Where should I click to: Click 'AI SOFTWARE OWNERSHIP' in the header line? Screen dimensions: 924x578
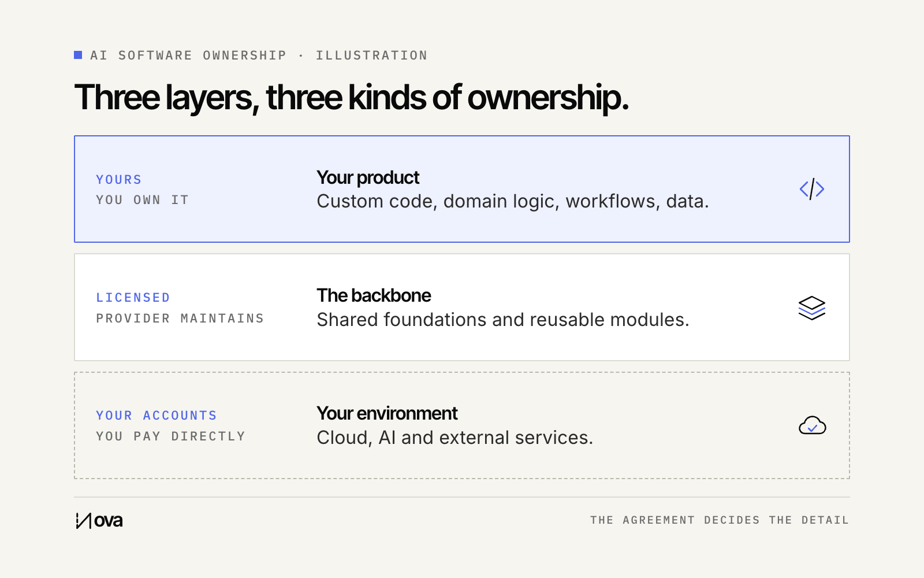click(188, 55)
